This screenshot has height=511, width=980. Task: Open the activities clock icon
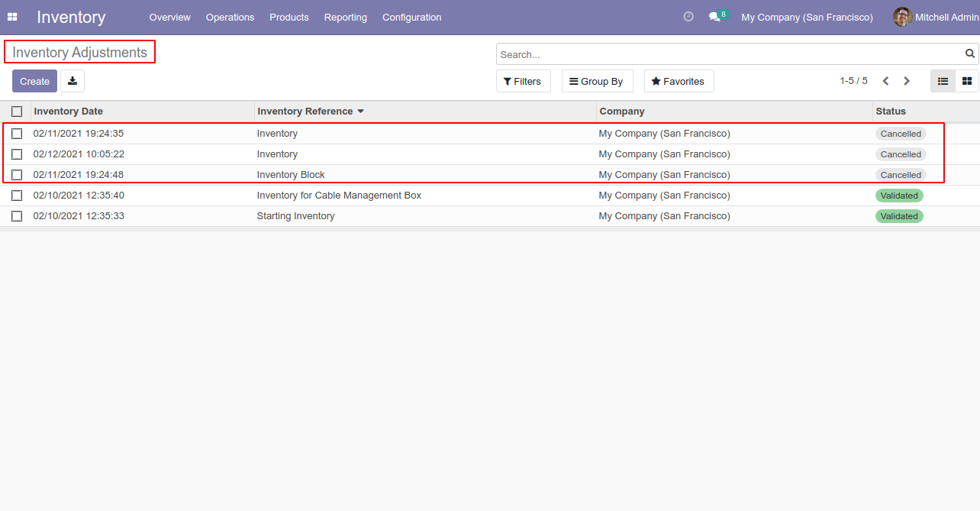pos(688,17)
